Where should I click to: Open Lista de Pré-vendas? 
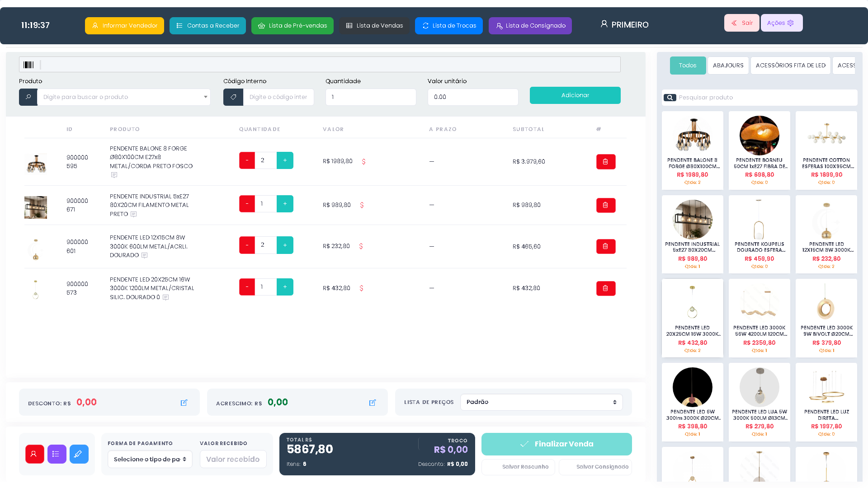(x=292, y=26)
